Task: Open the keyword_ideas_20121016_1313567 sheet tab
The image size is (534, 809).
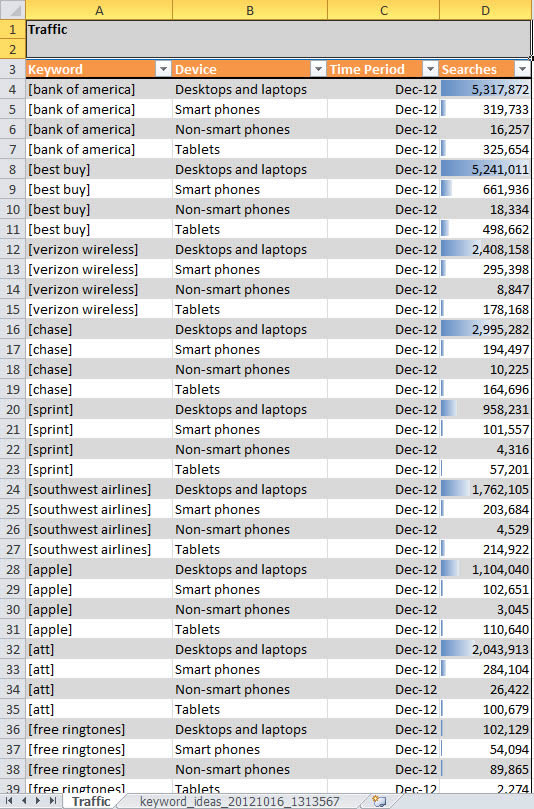Action: [x=240, y=801]
